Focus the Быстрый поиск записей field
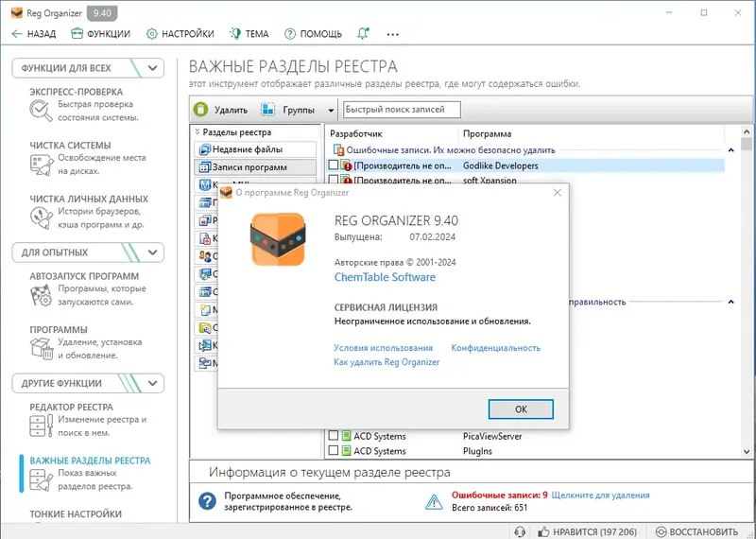The width and height of the screenshot is (756, 539). click(402, 110)
